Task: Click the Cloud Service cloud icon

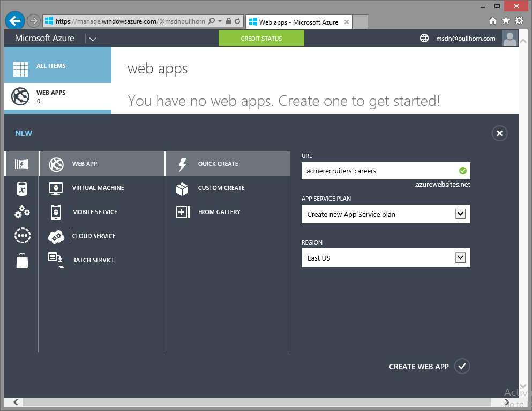Action: pos(56,237)
